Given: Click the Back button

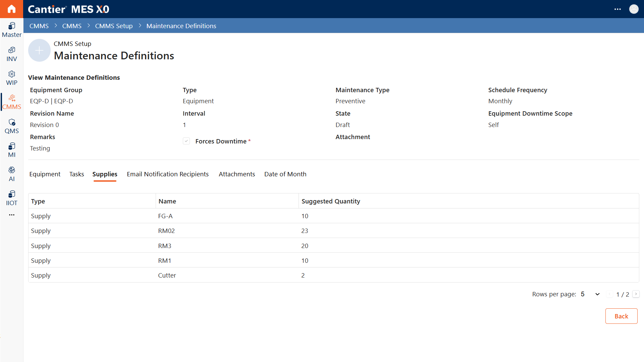Looking at the screenshot, I should click(x=621, y=316).
